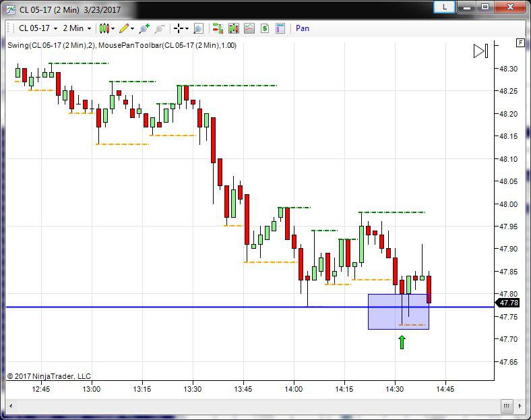
Task: Click the 48.30 price axis label
Action: point(508,69)
